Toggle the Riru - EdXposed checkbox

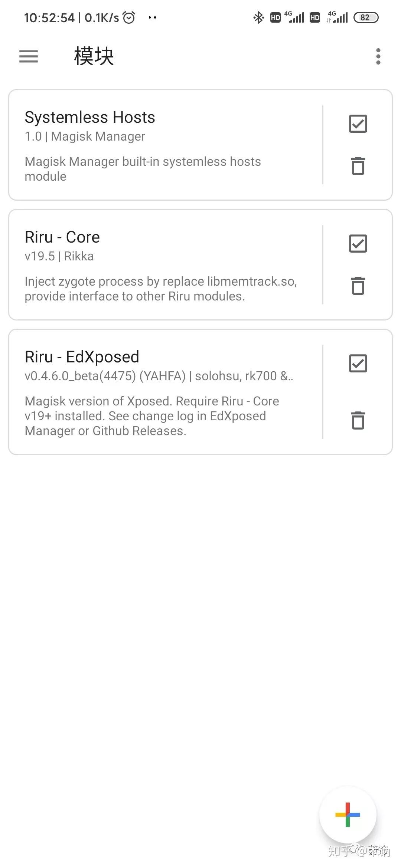[x=358, y=364]
